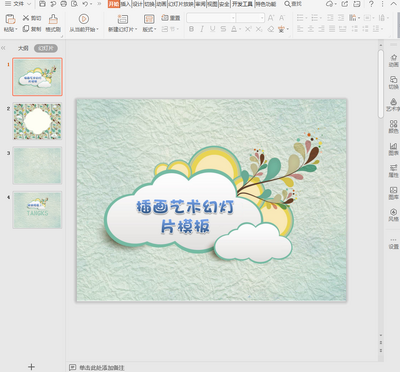400x372 pixels.
Task: Toggle Strikethrough formatting
Action: click(x=223, y=29)
